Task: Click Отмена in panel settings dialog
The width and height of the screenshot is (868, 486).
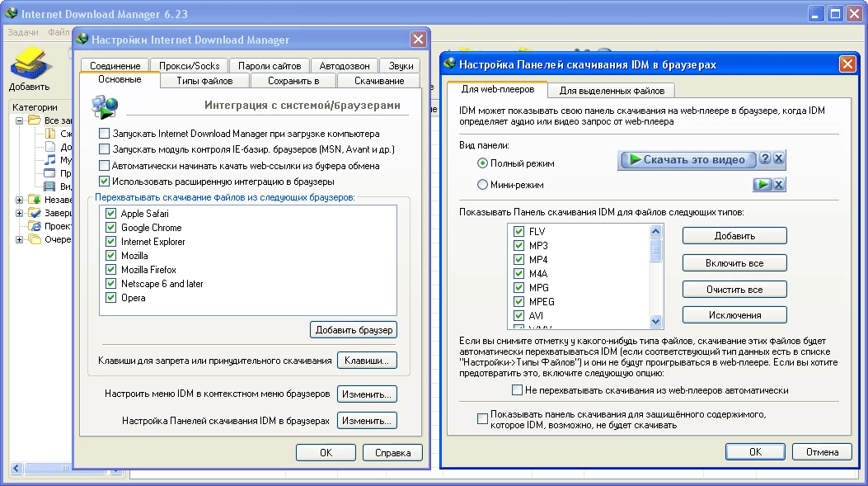Action: coord(822,451)
